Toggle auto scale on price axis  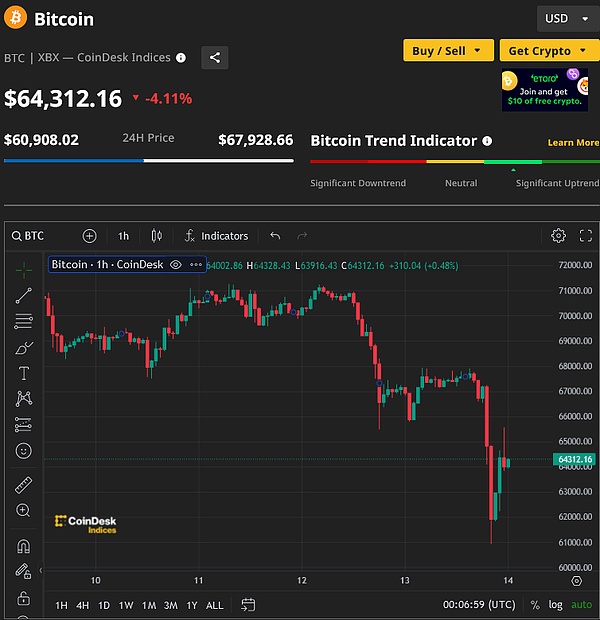click(580, 605)
